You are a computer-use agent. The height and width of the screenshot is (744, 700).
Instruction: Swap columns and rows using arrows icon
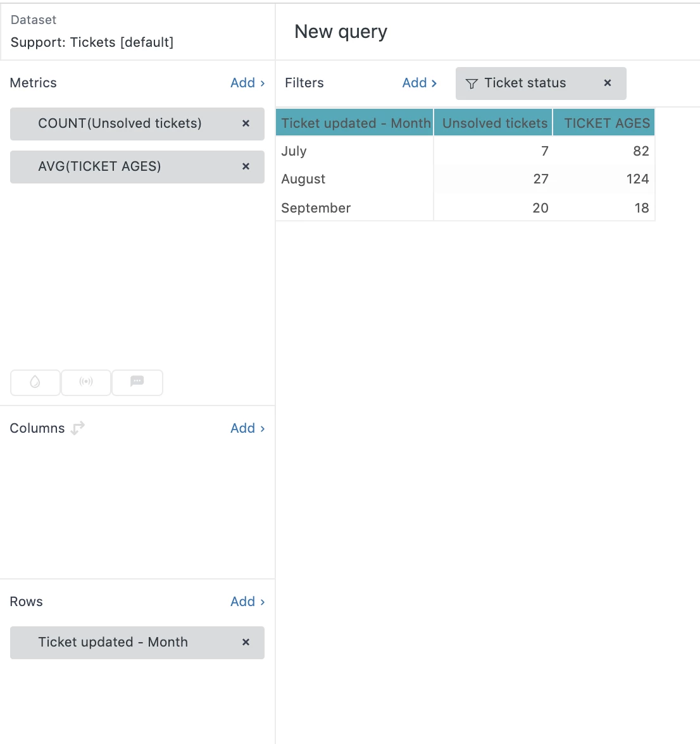pos(78,428)
